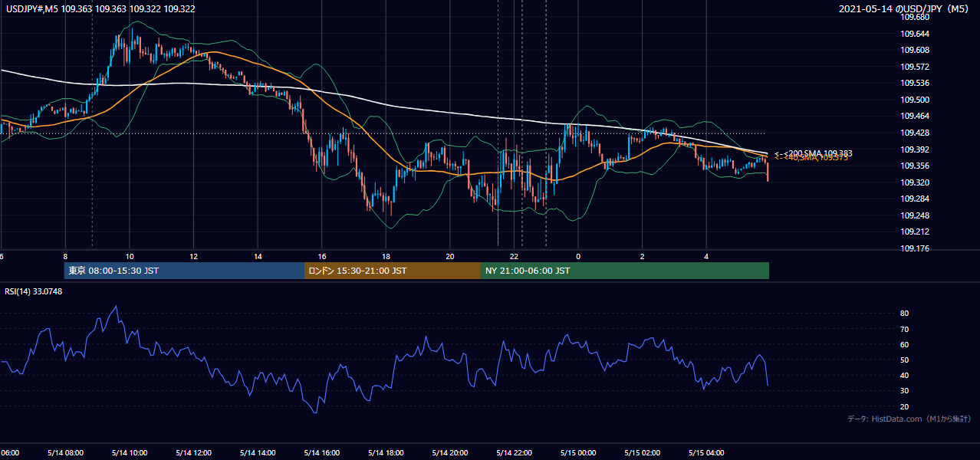
Task: Click the RSI axis 80 level label
Action: (x=904, y=314)
